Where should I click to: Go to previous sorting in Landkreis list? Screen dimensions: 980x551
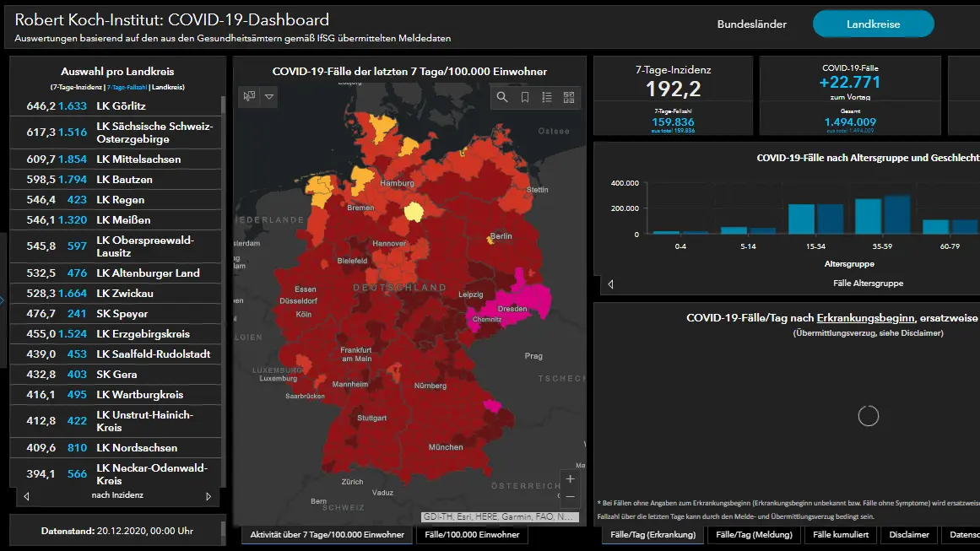[26, 496]
